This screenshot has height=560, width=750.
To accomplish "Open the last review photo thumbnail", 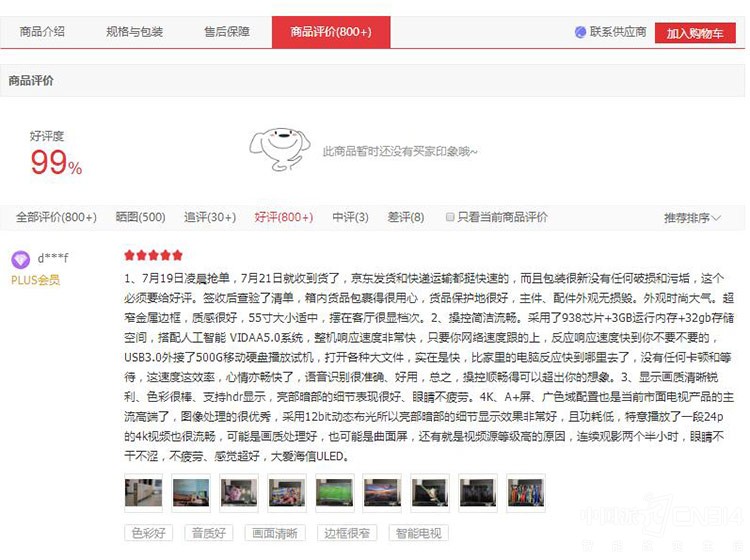I will 526,493.
